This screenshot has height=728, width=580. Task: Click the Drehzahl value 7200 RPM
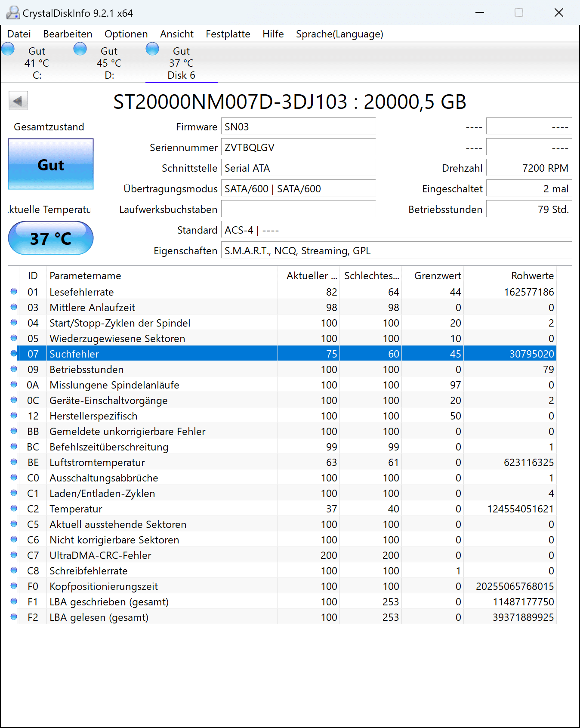coord(529,168)
